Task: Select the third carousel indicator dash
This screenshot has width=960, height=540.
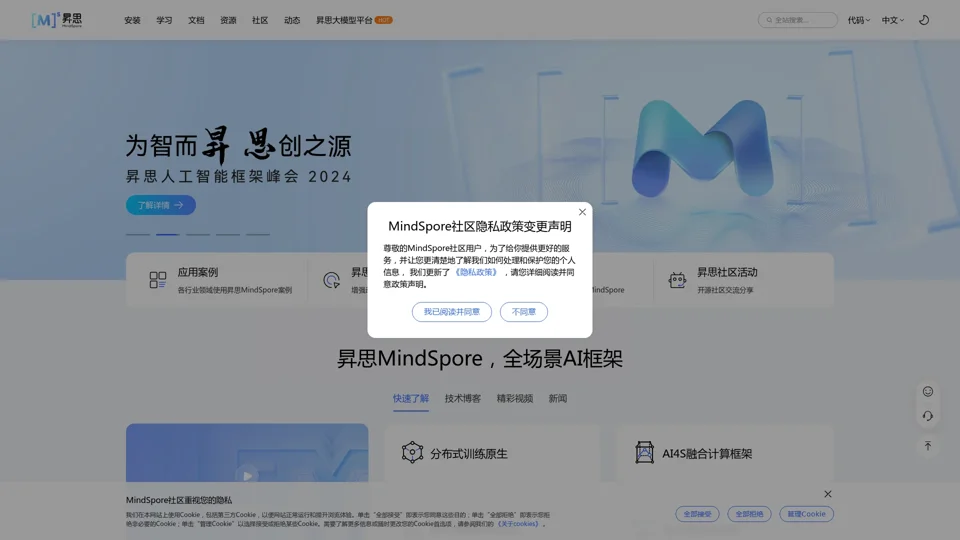Action: [198, 234]
